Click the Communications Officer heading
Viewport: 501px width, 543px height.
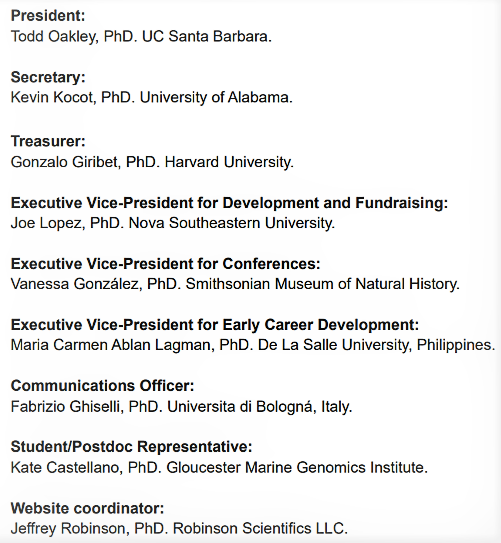[x=102, y=386]
